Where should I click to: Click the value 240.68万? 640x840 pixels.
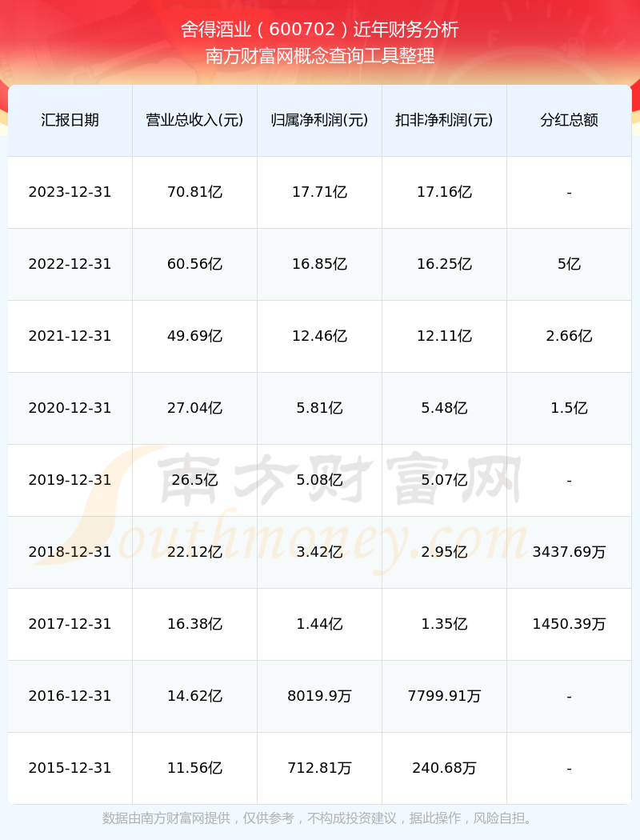coord(444,768)
